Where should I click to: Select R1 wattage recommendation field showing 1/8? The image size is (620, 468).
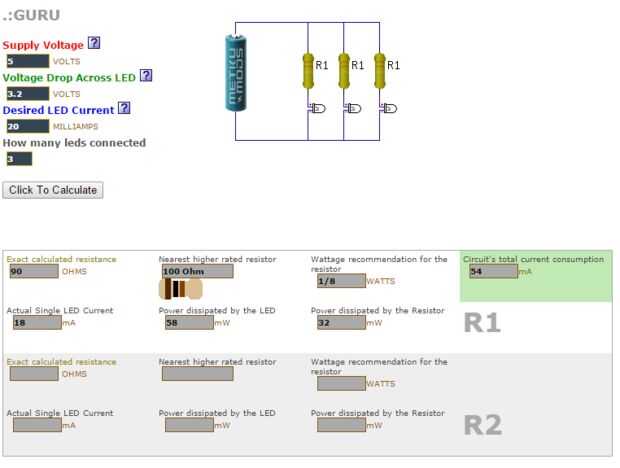tap(341, 281)
